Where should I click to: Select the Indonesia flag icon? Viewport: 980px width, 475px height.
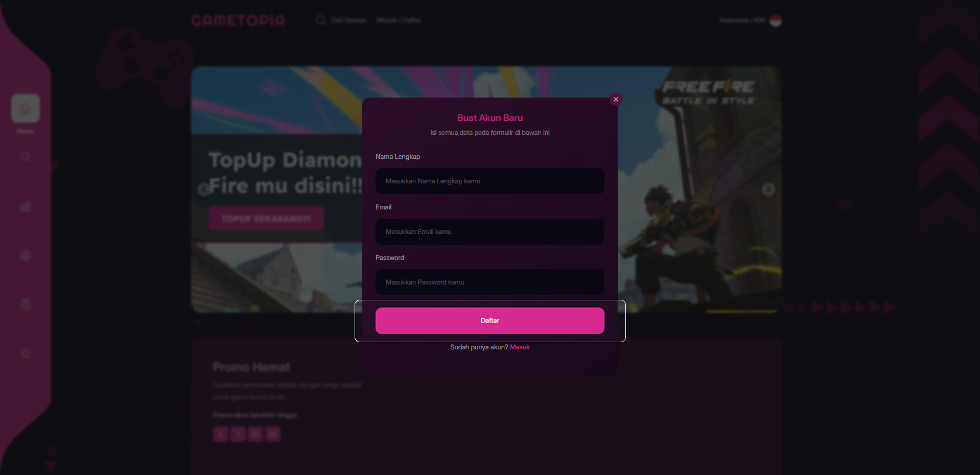coord(776,20)
